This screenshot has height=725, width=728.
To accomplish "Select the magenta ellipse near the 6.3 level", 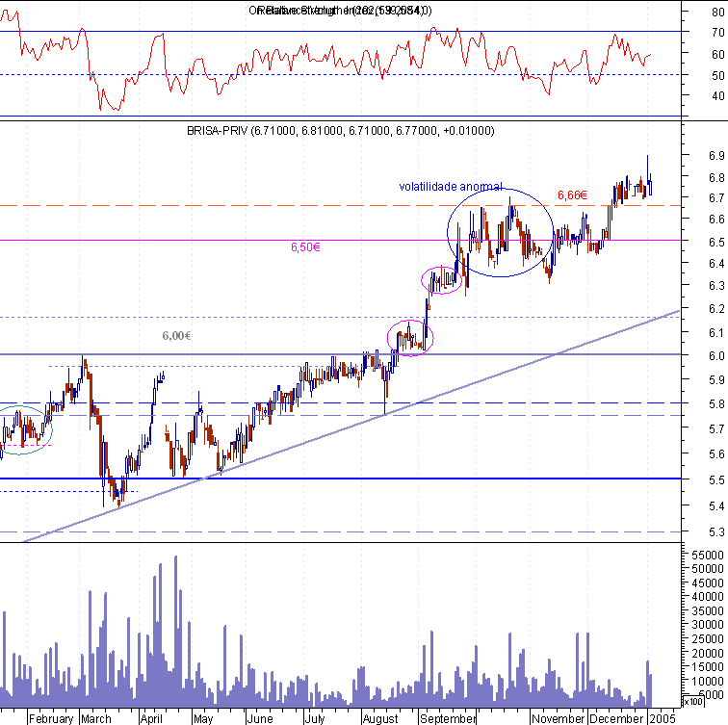I will pyautogui.click(x=442, y=280).
